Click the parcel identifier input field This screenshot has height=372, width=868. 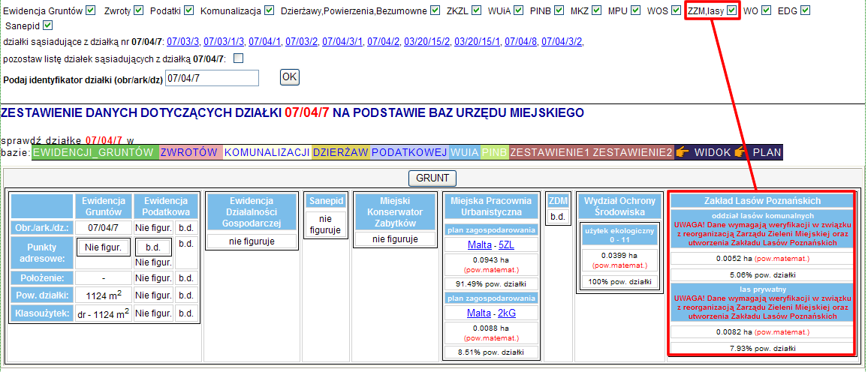(212, 78)
